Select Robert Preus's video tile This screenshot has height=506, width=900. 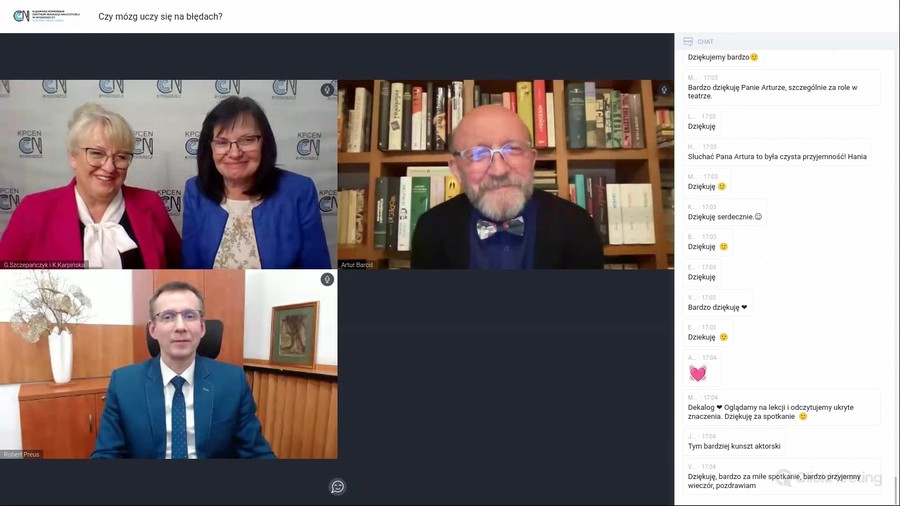click(168, 365)
